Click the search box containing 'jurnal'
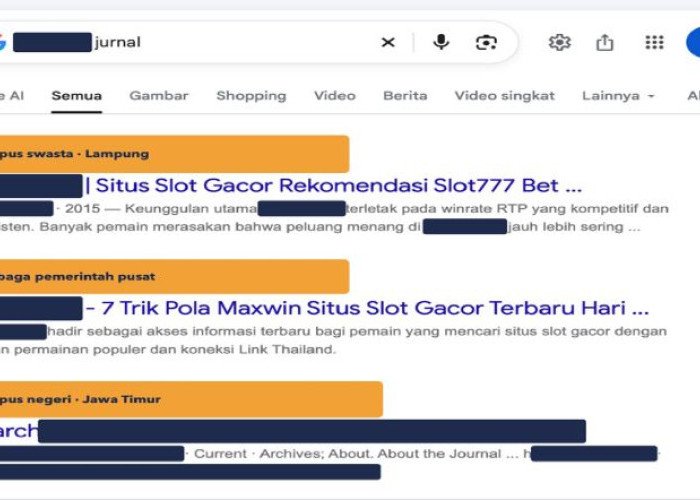This screenshot has width=700, height=500. 257,42
